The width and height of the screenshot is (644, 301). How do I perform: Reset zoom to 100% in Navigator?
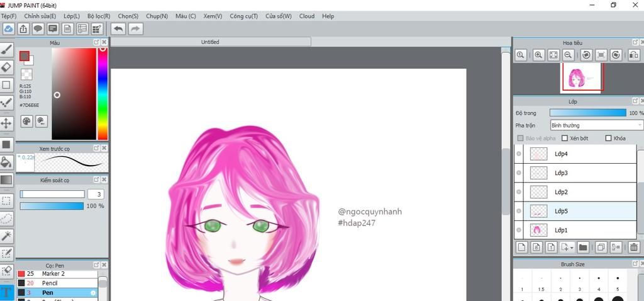(x=520, y=55)
